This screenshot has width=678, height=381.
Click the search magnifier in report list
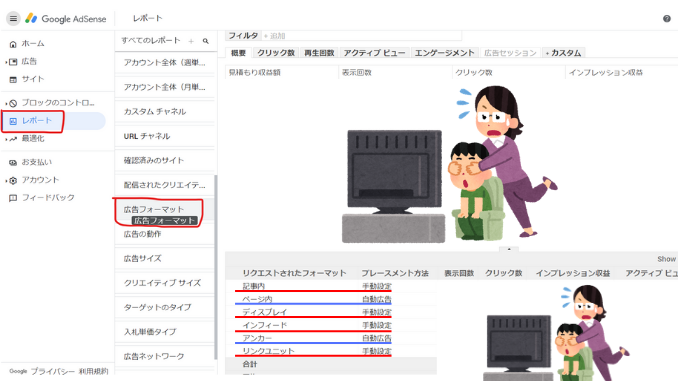pos(206,41)
